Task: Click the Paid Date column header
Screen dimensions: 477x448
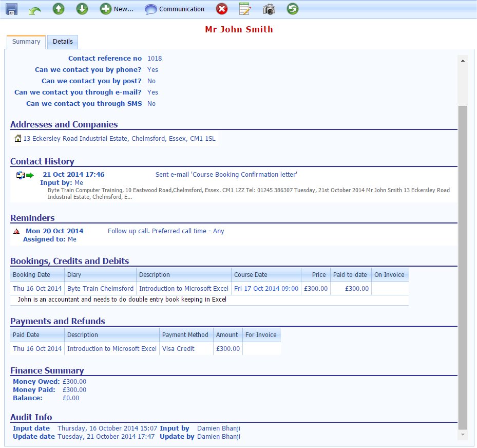Action: pyautogui.click(x=37, y=335)
